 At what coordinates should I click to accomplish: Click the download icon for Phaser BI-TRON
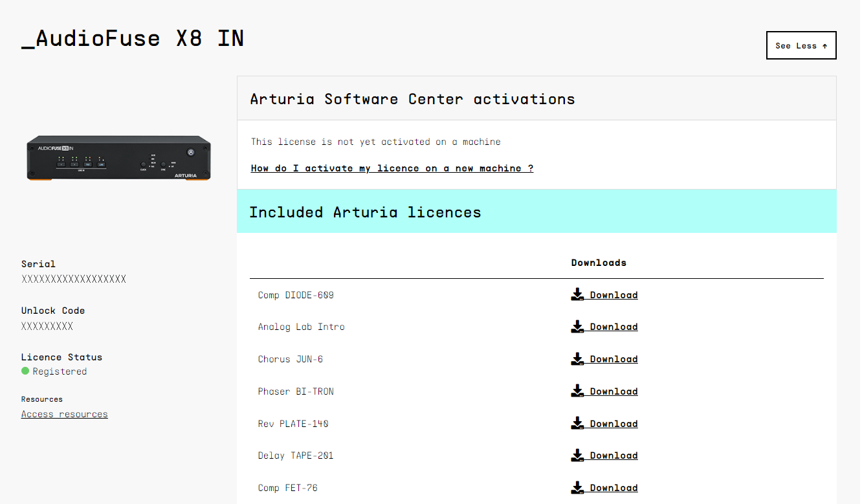click(x=577, y=391)
